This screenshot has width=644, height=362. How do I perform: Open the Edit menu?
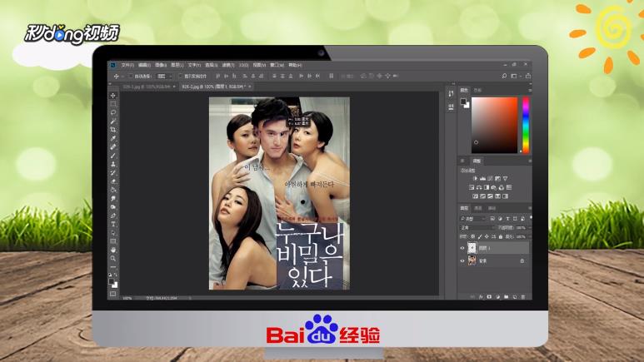pyautogui.click(x=144, y=65)
